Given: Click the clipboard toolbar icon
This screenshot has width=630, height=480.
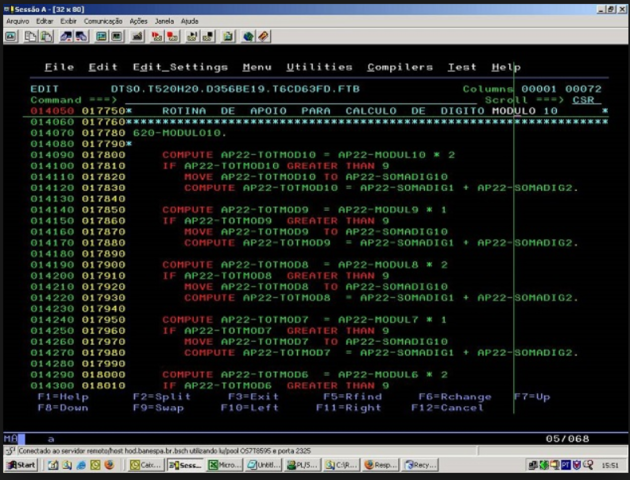Looking at the screenshot, I should [x=228, y=37].
